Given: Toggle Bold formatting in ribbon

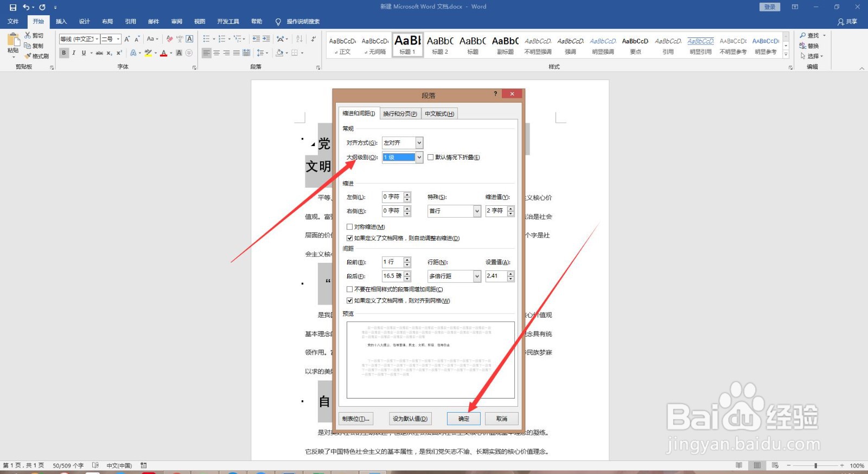Looking at the screenshot, I should point(64,53).
